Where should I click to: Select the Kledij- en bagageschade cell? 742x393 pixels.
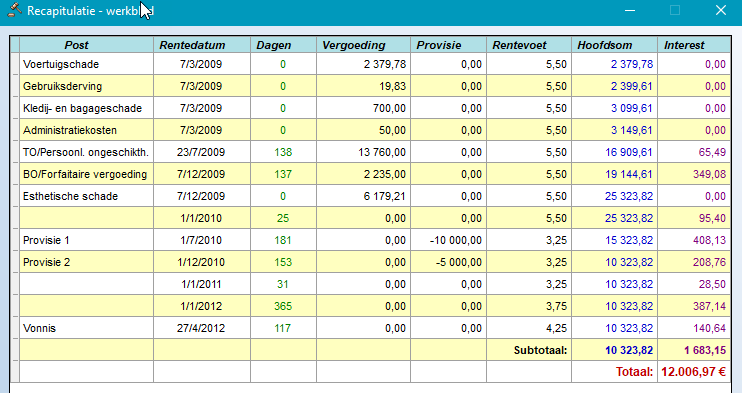click(86, 108)
